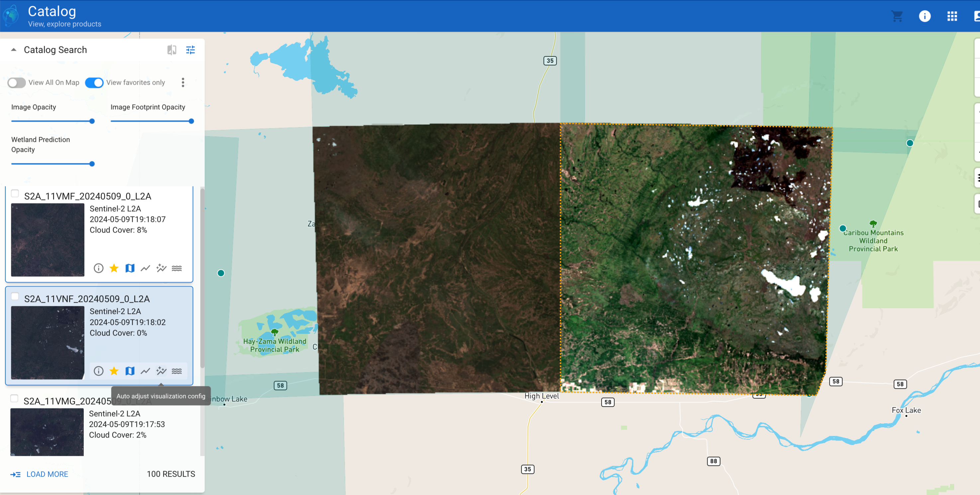The image size is (980, 495).
Task: Open the S2A_11VMG thumbnail image
Action: click(x=47, y=432)
